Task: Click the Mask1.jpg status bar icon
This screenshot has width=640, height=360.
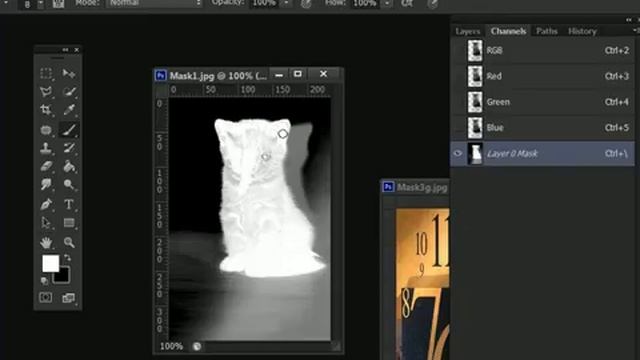Action: (x=197, y=347)
